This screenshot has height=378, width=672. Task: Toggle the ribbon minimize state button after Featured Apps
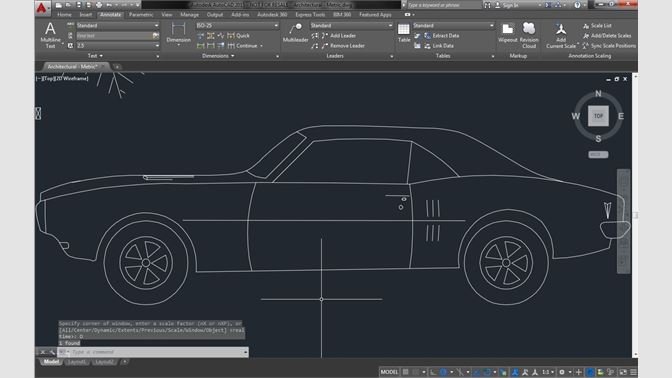[x=408, y=15]
